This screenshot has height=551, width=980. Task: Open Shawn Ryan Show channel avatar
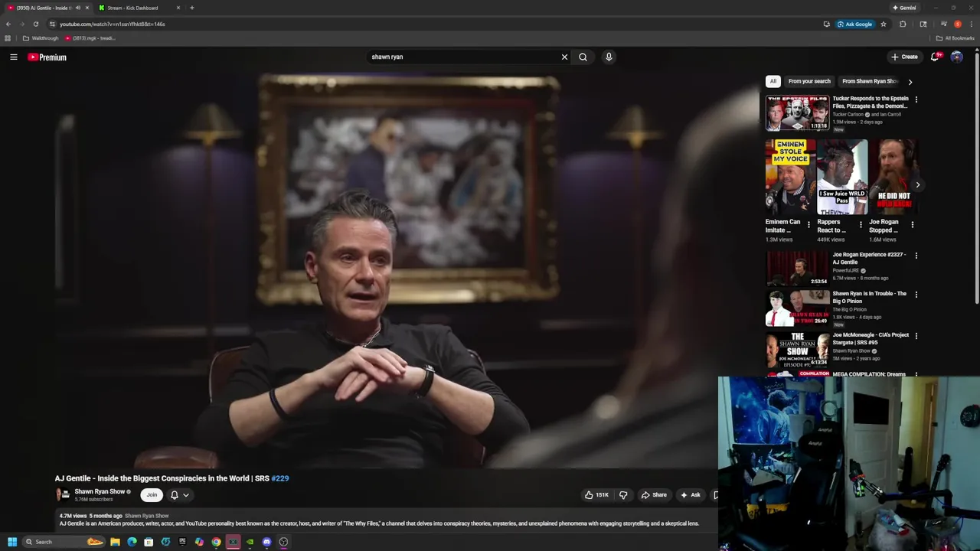63,495
